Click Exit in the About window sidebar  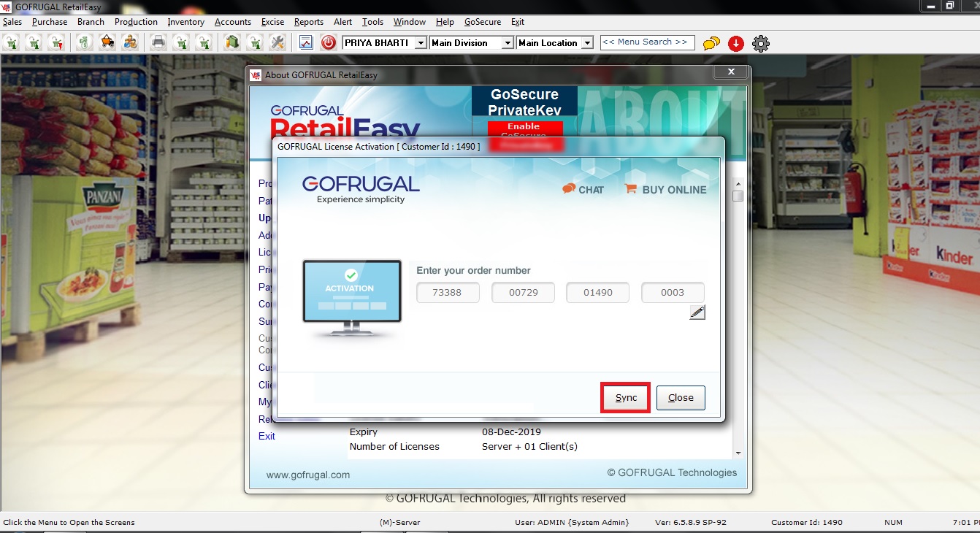pyautogui.click(x=267, y=436)
